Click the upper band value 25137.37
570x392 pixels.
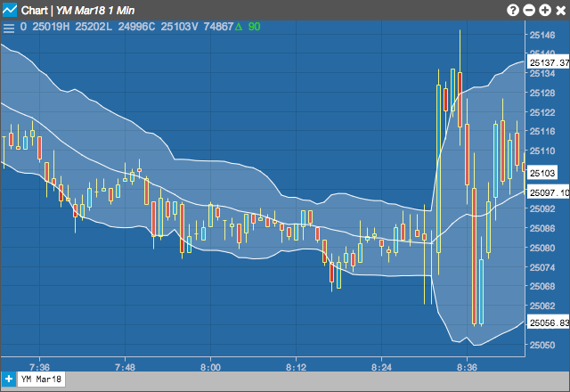coord(549,63)
